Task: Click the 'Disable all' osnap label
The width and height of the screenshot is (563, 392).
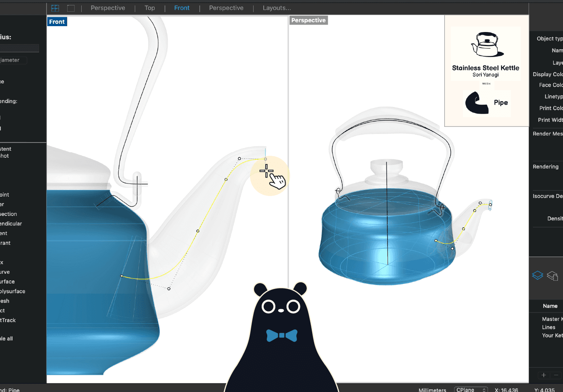Action: [x=6, y=339]
